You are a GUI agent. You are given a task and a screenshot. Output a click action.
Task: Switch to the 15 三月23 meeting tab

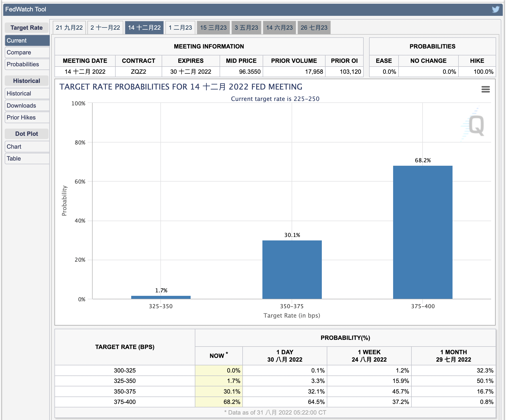tap(213, 27)
